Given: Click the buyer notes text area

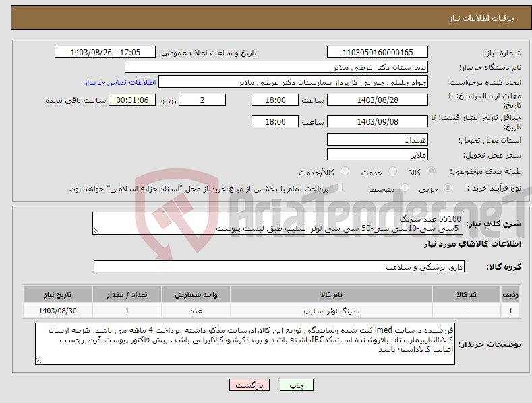Looking at the screenshot, I should click(x=245, y=344).
